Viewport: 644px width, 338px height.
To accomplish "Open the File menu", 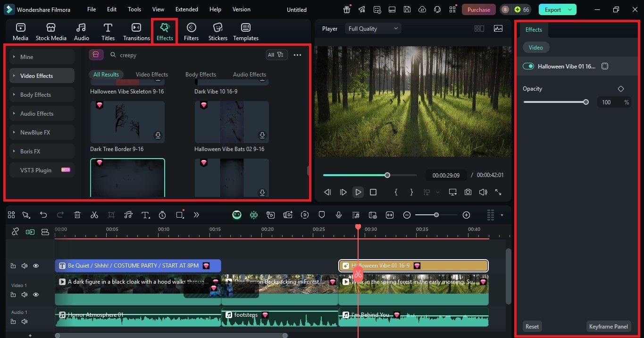I will 92,9.
